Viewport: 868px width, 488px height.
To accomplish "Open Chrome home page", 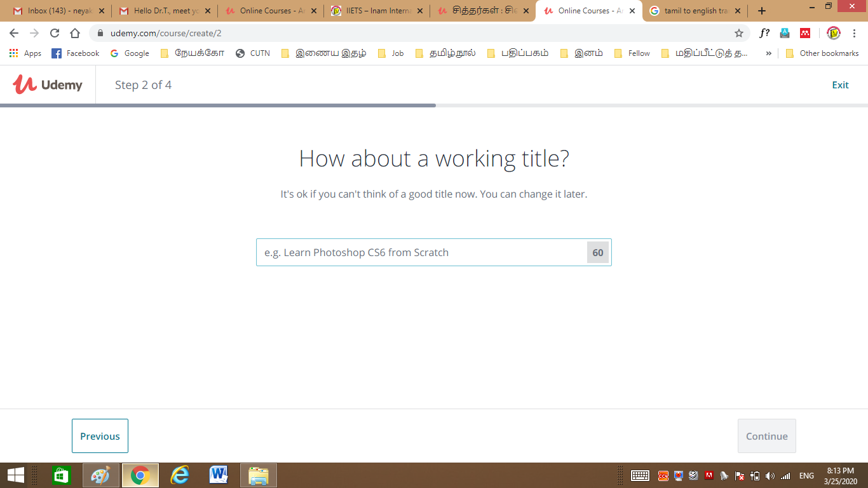I will point(75,33).
